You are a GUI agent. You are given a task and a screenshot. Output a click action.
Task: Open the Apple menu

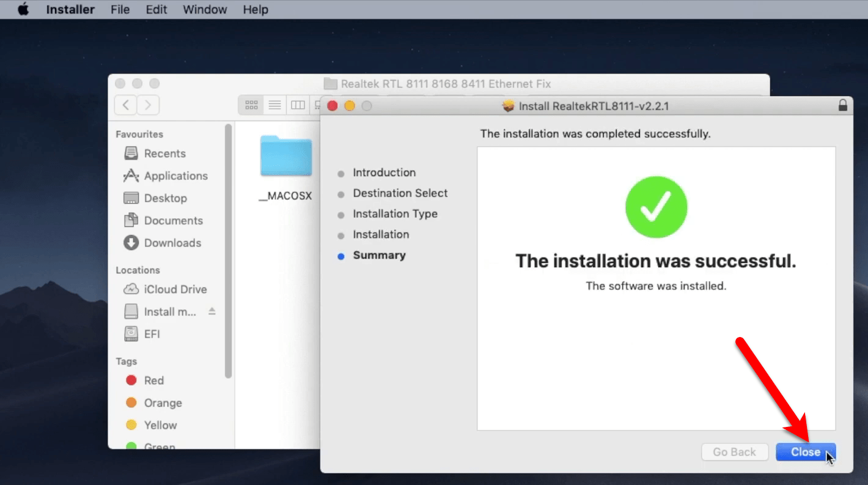pyautogui.click(x=23, y=9)
